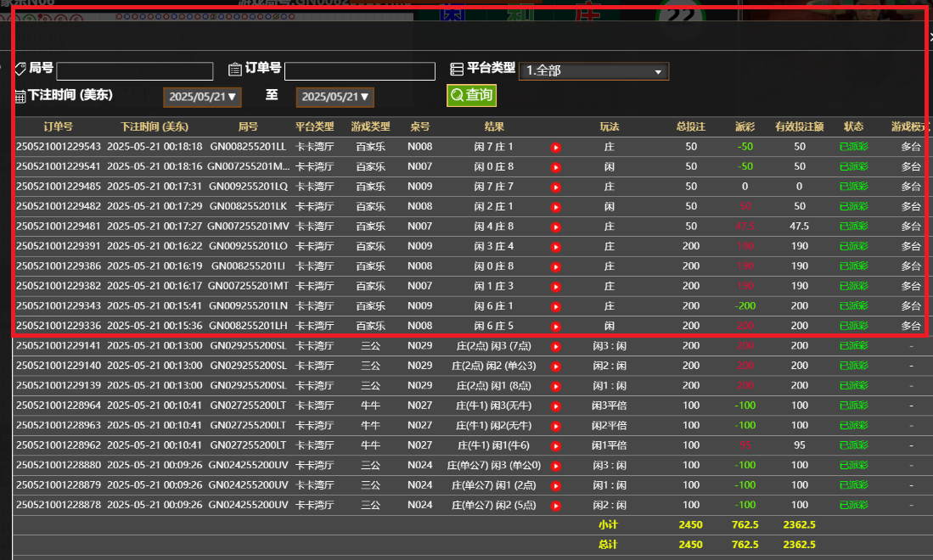933x560 pixels.
Task: Open the end date dropdown after 至
Action: pos(334,97)
